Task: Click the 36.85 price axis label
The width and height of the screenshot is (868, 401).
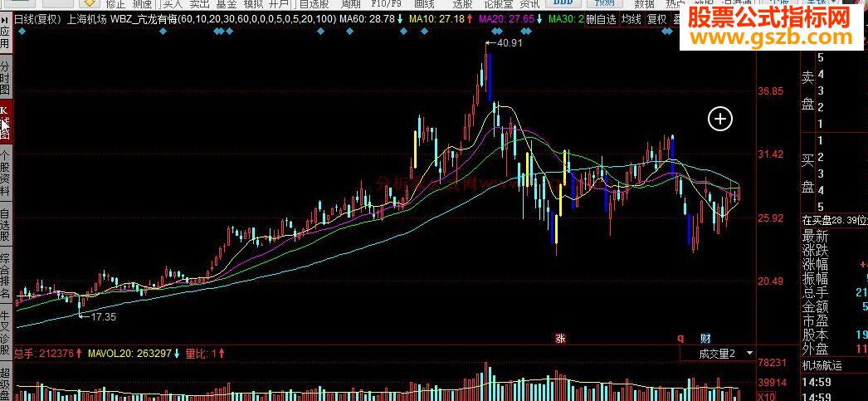Action: (771, 90)
